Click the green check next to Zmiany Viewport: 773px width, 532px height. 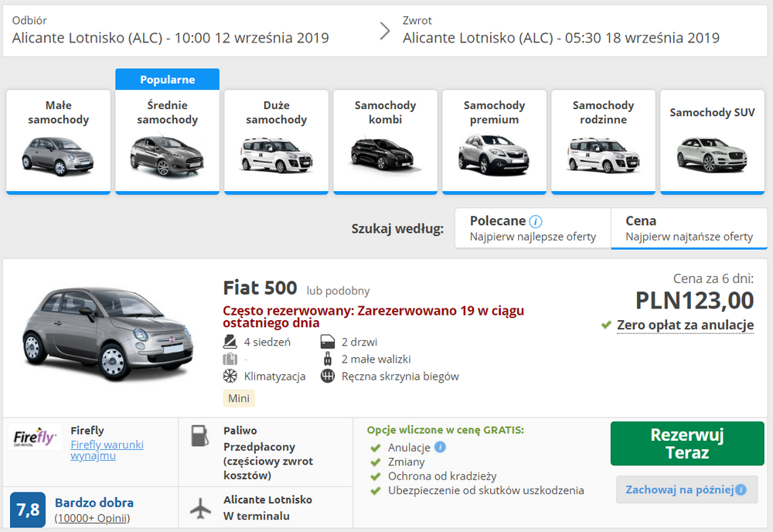(x=376, y=462)
